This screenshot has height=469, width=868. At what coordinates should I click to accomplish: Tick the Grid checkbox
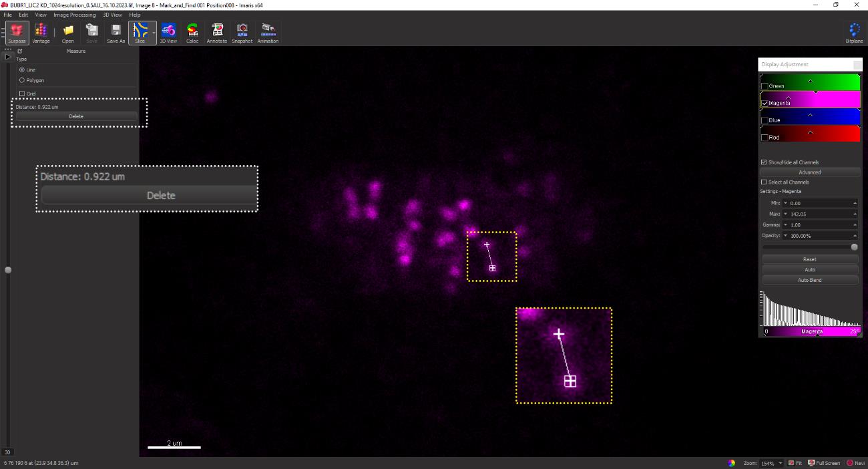pyautogui.click(x=22, y=94)
